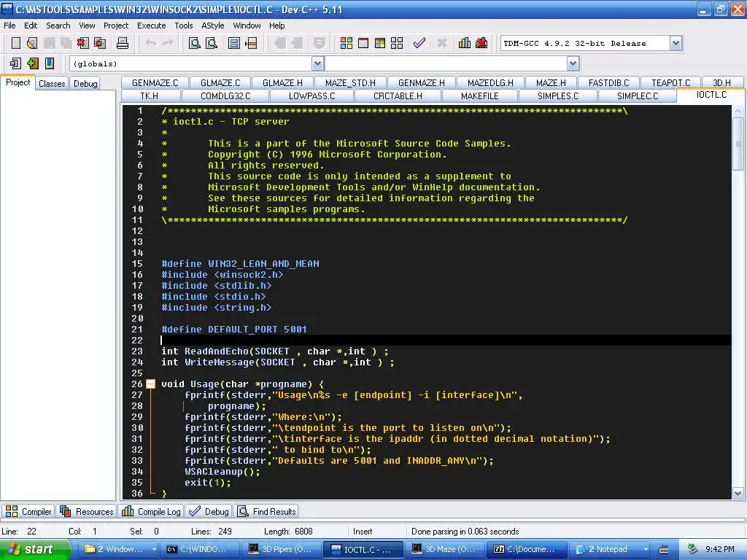Switch to the MAKEFILE editor tab
The height and width of the screenshot is (560, 747).
(x=480, y=96)
